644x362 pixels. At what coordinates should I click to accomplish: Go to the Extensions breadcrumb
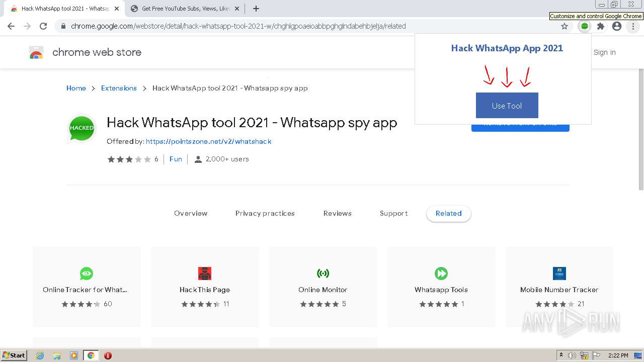[119, 88]
